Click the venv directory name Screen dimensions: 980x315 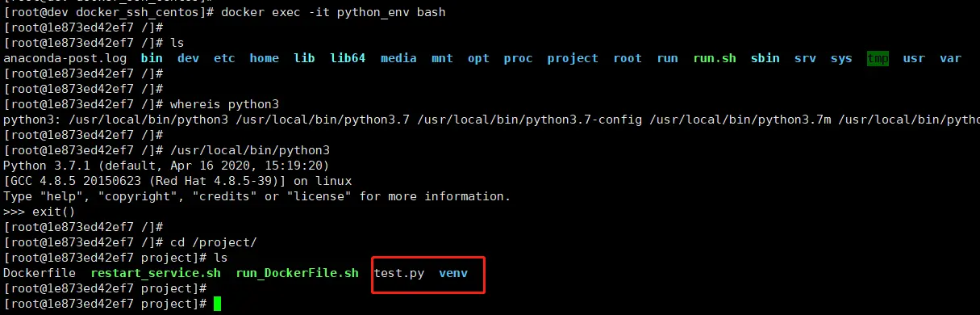tap(453, 273)
